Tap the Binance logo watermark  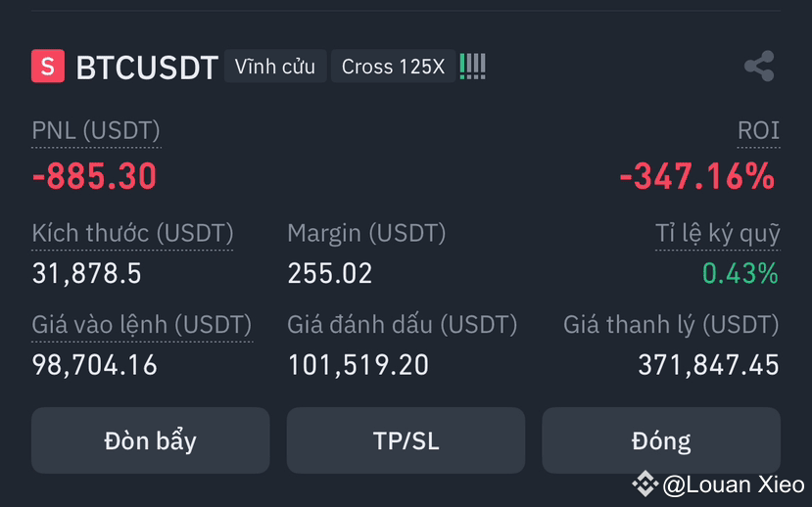tap(645, 484)
